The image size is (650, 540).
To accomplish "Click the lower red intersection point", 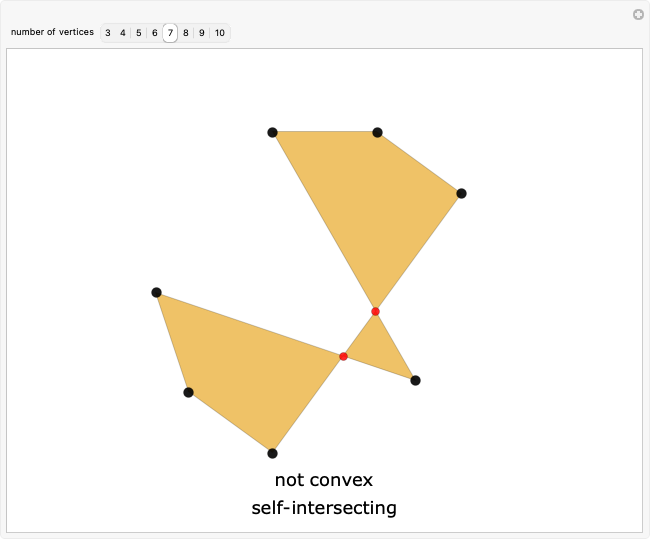I will click(343, 356).
